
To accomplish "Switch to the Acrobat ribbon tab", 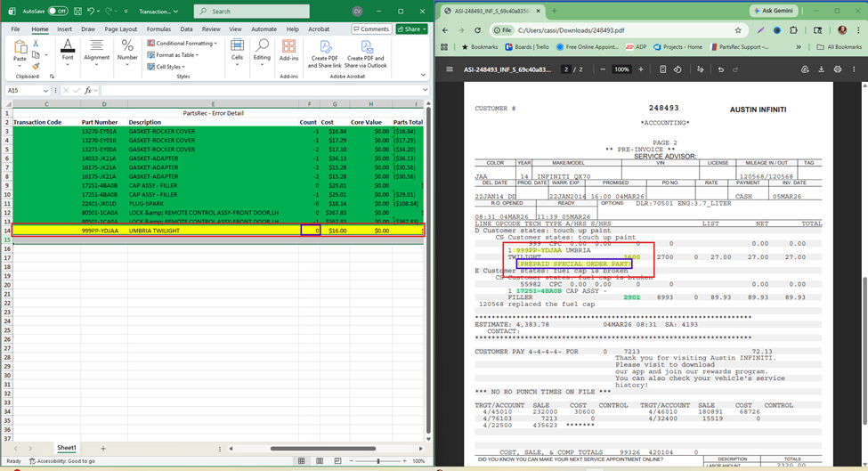I will coord(319,28).
